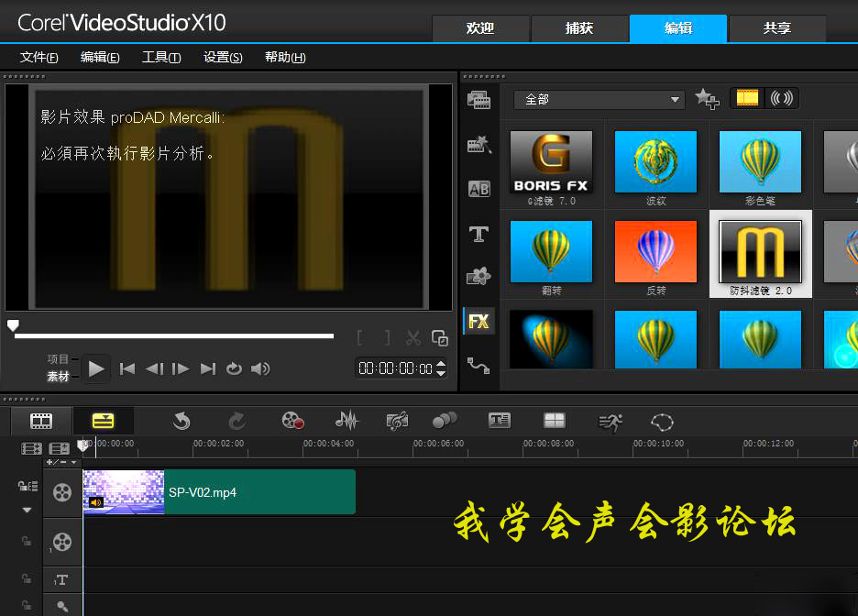
Task: Toggle show video filters button
Action: 747,98
